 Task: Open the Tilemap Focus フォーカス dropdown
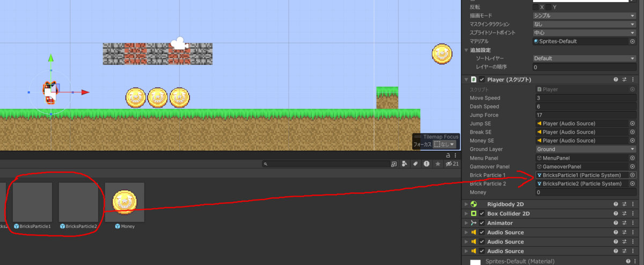click(x=445, y=144)
